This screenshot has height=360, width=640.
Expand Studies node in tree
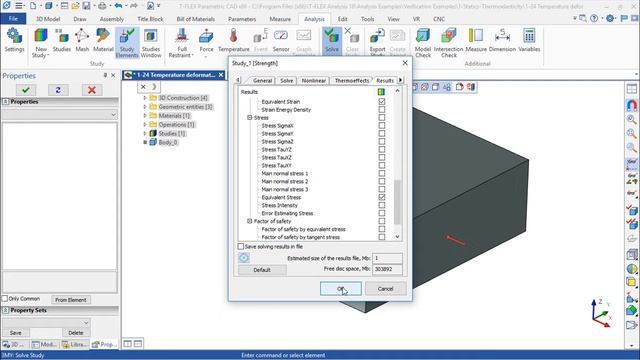pyautogui.click(x=145, y=133)
